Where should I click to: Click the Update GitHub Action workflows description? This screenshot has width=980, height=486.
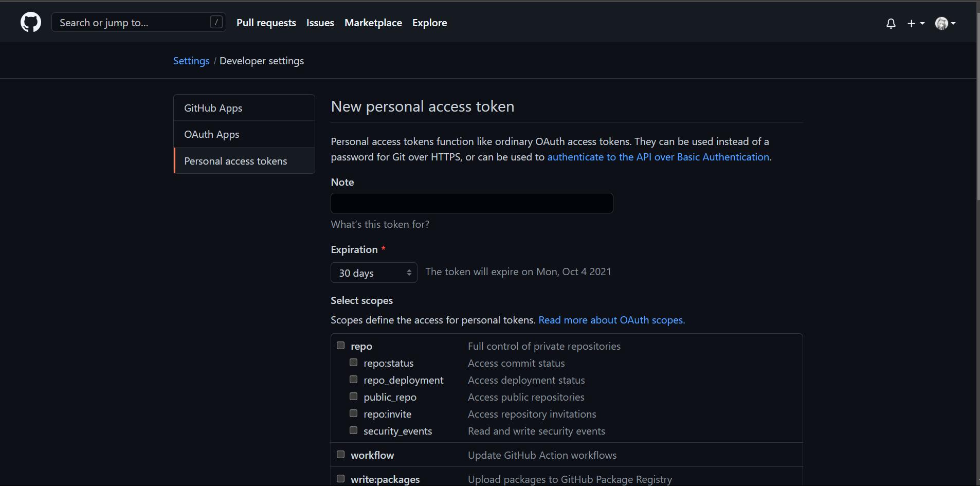point(542,455)
